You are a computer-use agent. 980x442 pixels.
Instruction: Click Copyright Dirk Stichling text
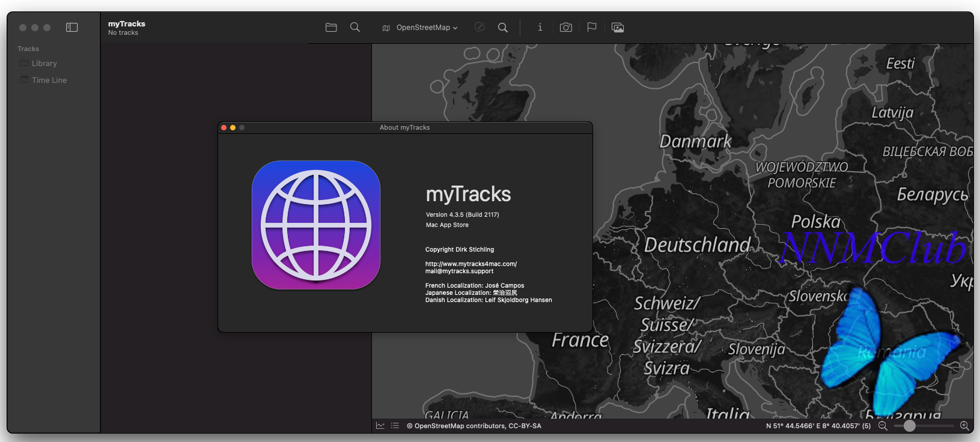coord(460,250)
